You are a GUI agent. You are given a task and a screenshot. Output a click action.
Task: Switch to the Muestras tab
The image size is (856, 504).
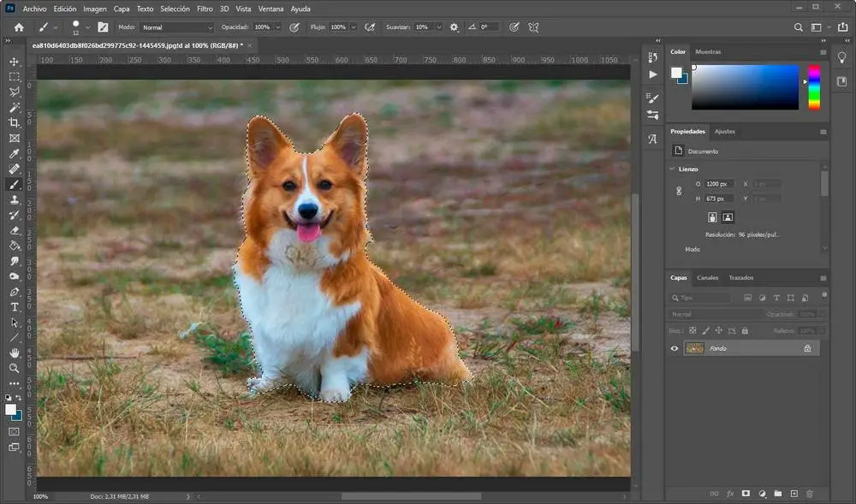coord(708,52)
